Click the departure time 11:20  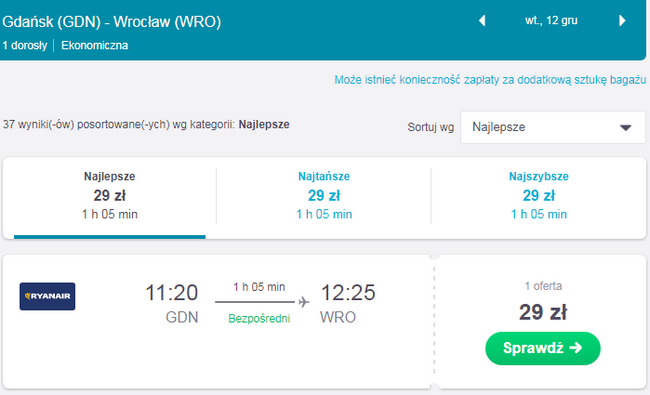(x=172, y=293)
